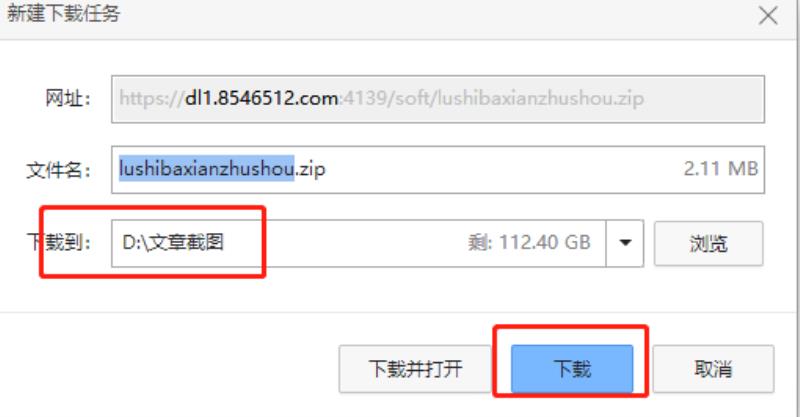Click the D:\文章截图 path text
The height and width of the screenshot is (417, 800).
173,242
